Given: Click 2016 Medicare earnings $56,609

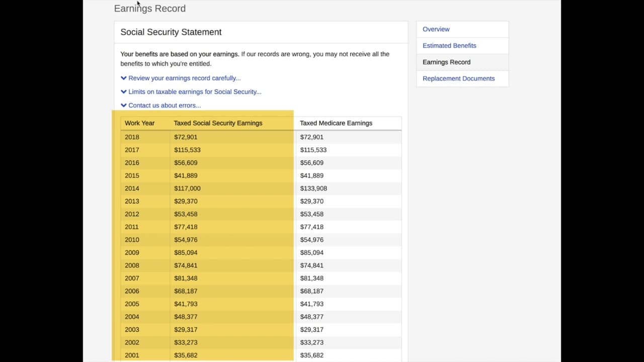Looking at the screenshot, I should point(312,163).
